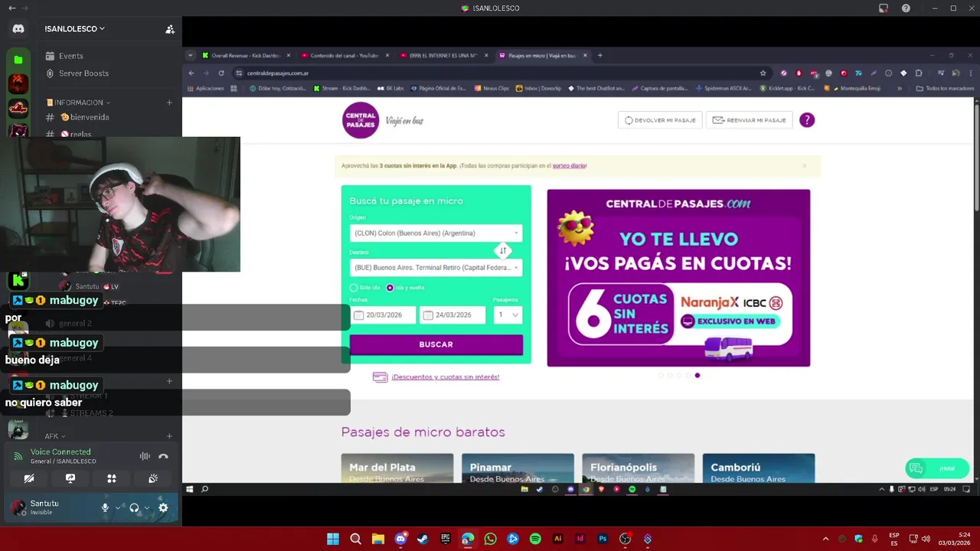Screen dimensions: 980x551
Task: Select the Ida y vuelta radio option
Action: click(390, 288)
